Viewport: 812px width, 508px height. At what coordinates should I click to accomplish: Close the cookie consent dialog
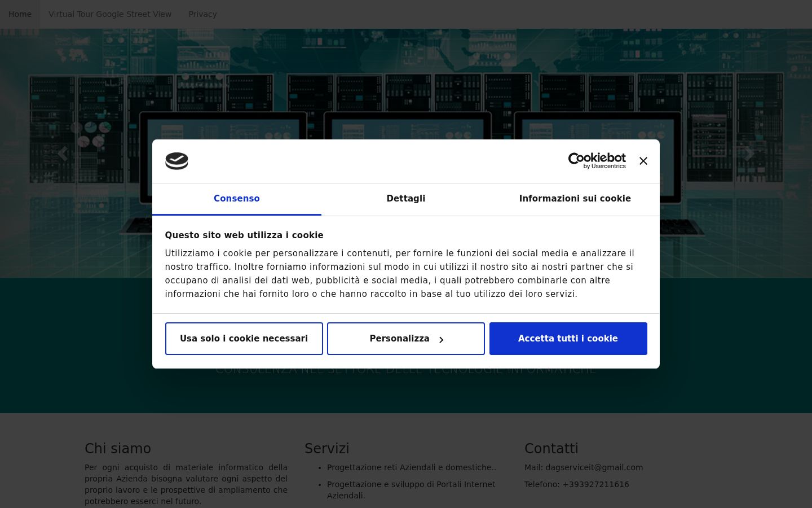[643, 161]
